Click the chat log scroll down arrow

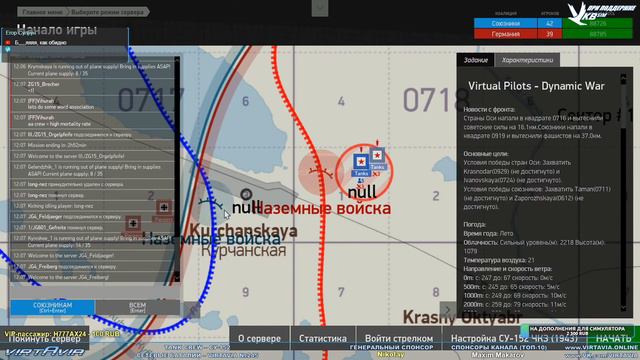pyautogui.click(x=177, y=277)
